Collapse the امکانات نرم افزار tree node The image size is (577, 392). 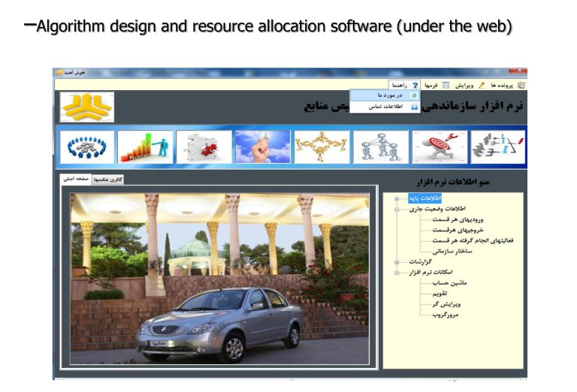pyautogui.click(x=397, y=273)
